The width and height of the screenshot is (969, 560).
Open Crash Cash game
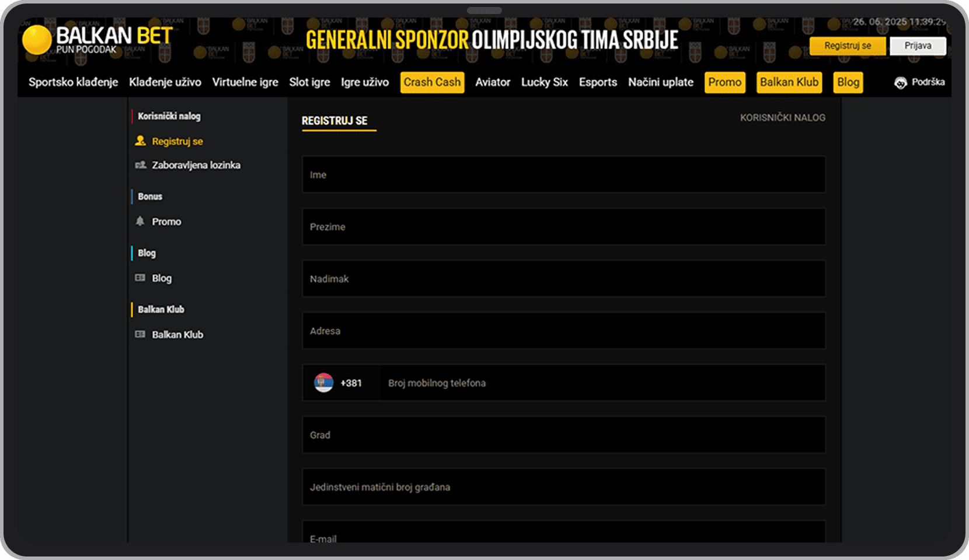pos(432,82)
